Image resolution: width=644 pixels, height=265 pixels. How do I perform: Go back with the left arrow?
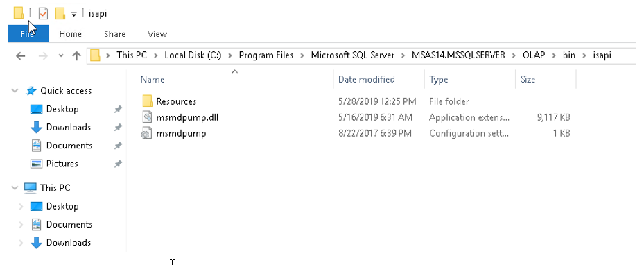click(21, 56)
